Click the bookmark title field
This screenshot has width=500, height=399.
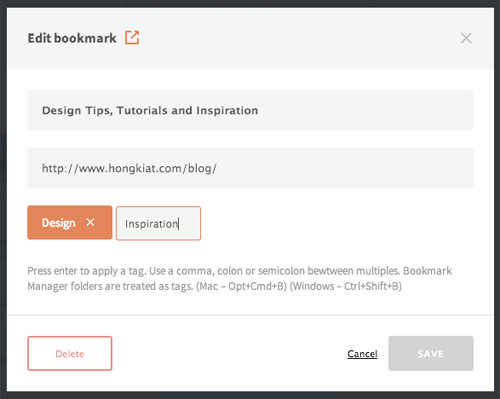(250, 110)
